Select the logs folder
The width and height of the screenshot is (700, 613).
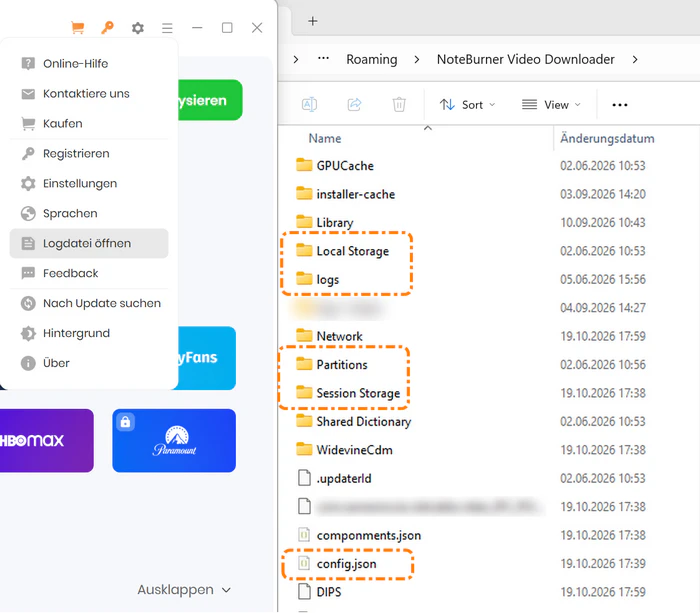(328, 279)
